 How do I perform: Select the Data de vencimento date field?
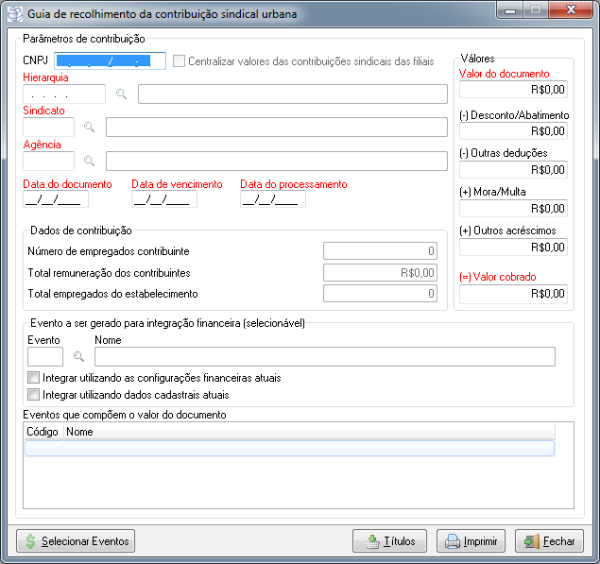click(x=164, y=200)
